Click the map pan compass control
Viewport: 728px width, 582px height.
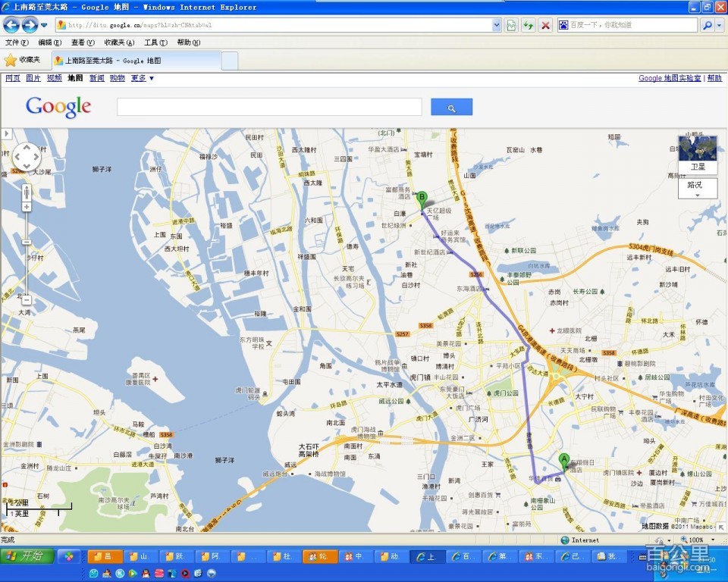pos(27,157)
